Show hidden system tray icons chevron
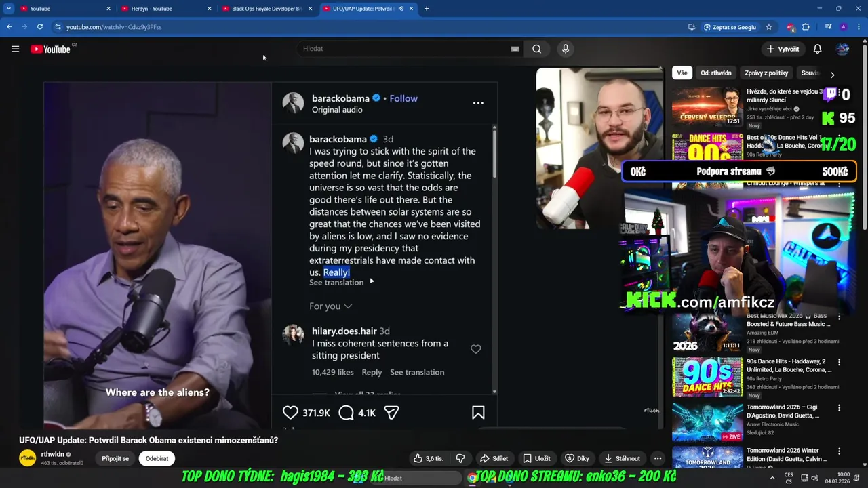Viewport: 868px width, 488px height. [x=772, y=478]
